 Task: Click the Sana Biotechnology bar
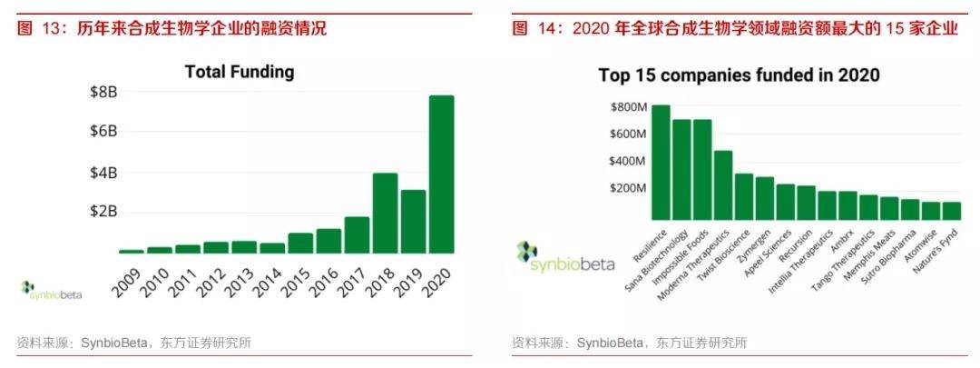(x=681, y=170)
